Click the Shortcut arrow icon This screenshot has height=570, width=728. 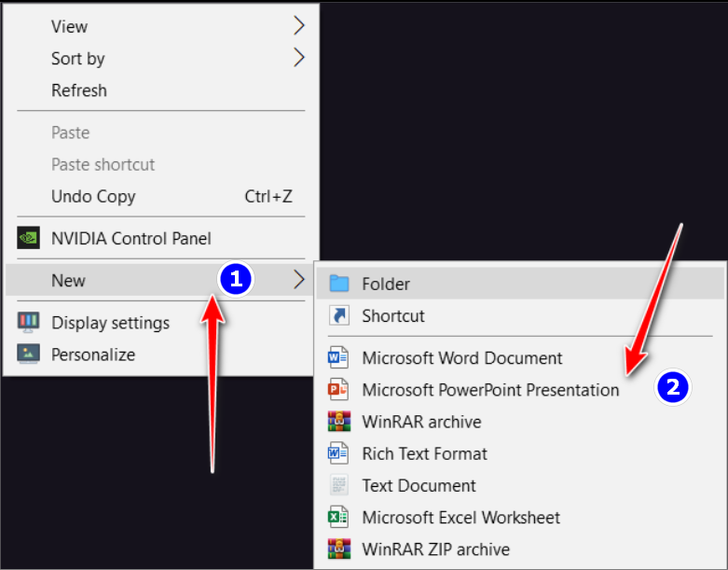pyautogui.click(x=339, y=316)
